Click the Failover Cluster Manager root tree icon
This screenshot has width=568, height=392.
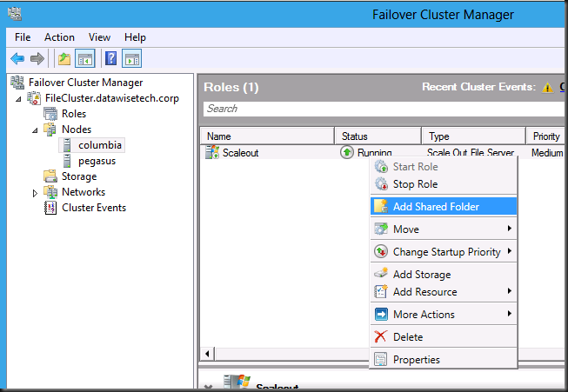[x=17, y=83]
